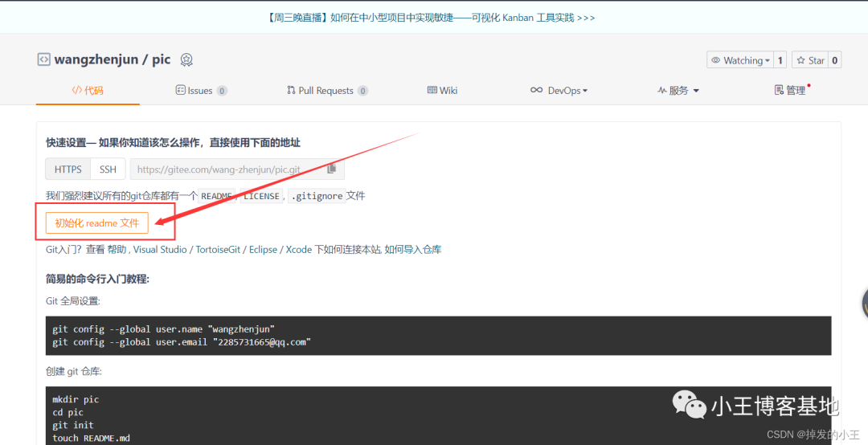This screenshot has height=445, width=868.
Task: Click the Git 全局设置 label
Action: pyautogui.click(x=73, y=301)
